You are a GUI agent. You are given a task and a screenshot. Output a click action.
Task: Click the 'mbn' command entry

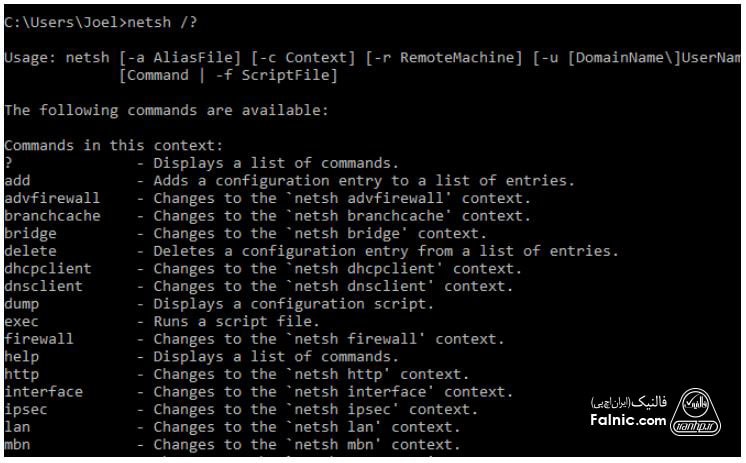17,444
